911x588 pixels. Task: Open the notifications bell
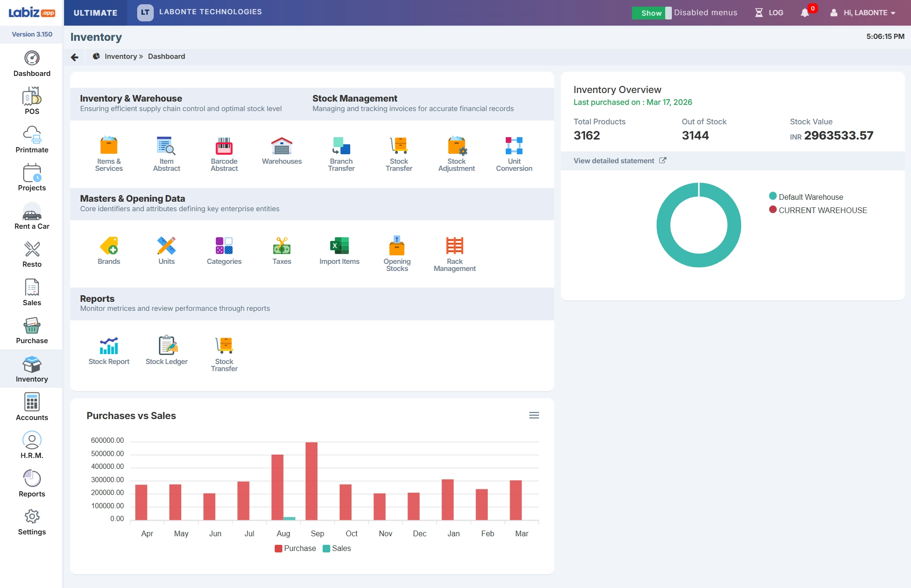point(805,13)
